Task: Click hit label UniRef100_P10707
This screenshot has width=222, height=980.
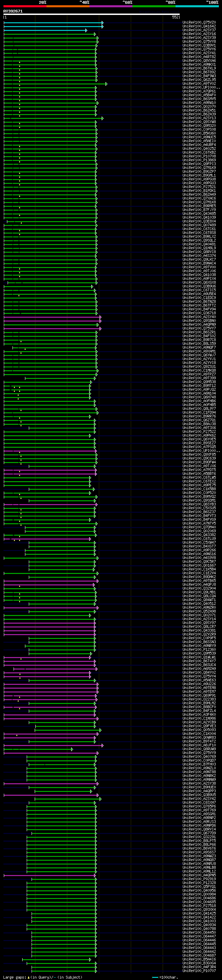Action: pos(199,971)
